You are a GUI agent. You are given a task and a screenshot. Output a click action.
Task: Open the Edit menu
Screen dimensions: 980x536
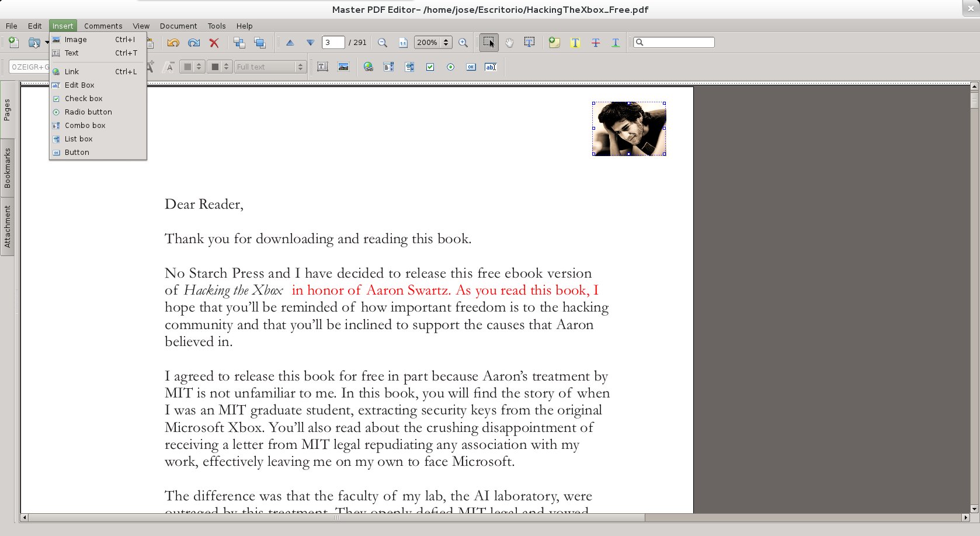click(35, 26)
